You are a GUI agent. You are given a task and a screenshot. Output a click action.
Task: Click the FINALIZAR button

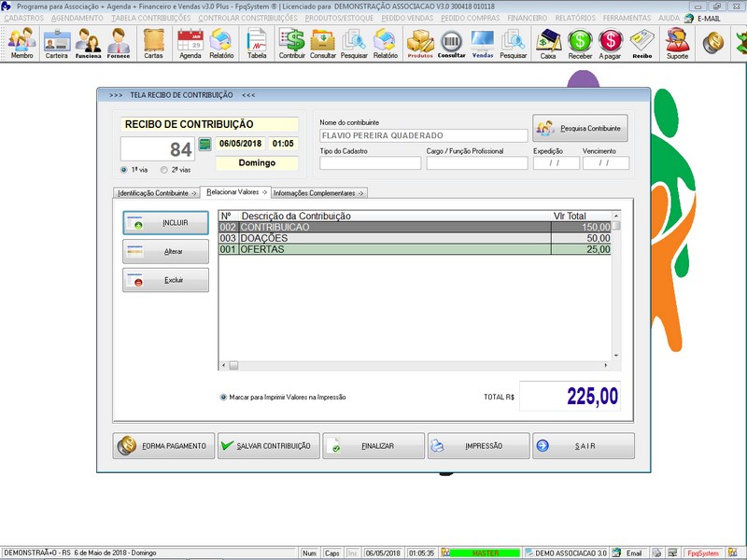[x=373, y=446]
